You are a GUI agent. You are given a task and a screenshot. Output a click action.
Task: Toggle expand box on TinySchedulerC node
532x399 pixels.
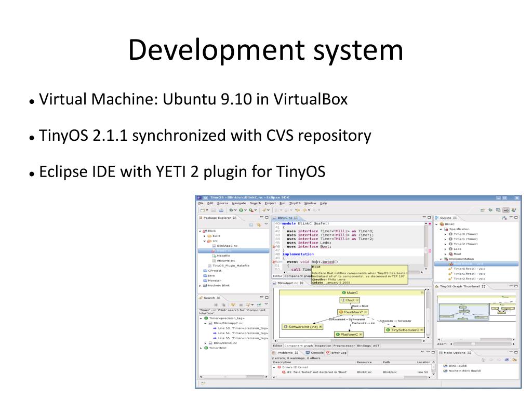[x=422, y=330]
